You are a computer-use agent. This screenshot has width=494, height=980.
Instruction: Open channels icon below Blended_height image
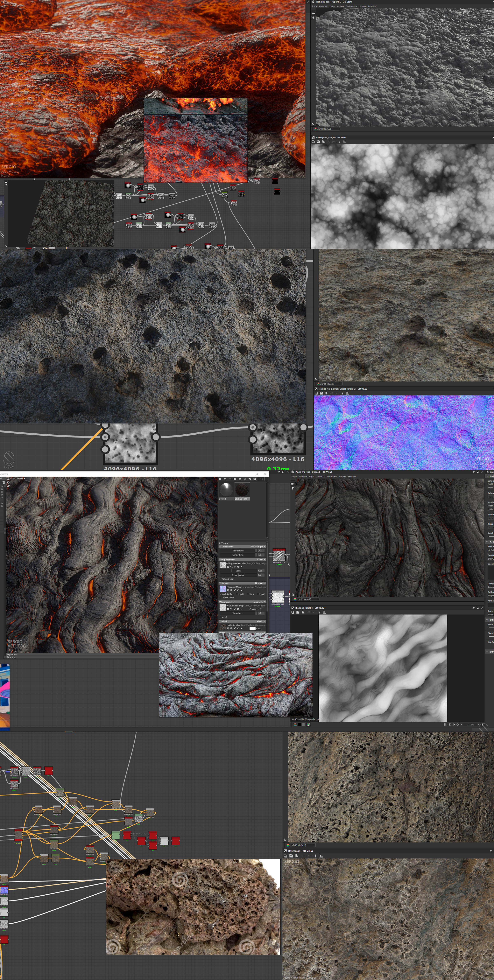click(295, 724)
